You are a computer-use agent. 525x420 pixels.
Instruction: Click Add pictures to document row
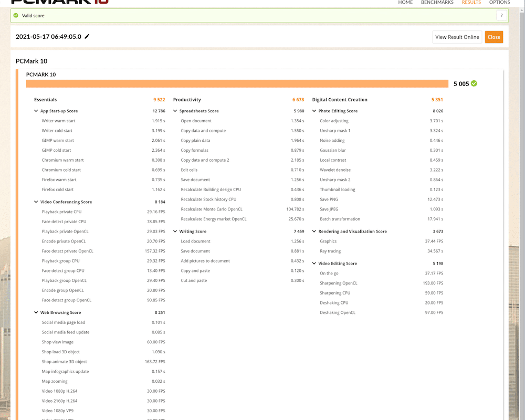(x=243, y=261)
